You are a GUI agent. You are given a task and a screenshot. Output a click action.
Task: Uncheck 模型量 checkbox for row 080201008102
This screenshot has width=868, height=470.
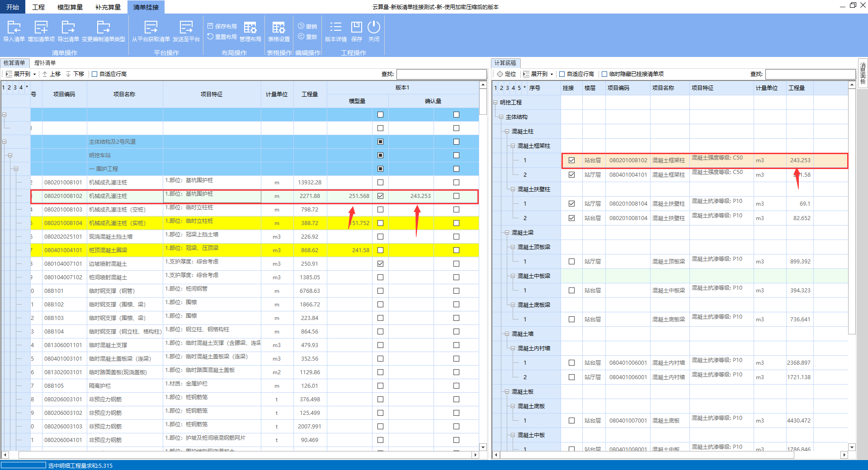click(x=380, y=196)
